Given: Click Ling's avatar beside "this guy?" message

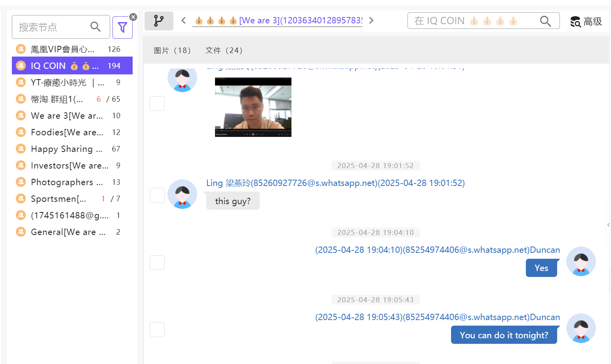Looking at the screenshot, I should [x=182, y=194].
